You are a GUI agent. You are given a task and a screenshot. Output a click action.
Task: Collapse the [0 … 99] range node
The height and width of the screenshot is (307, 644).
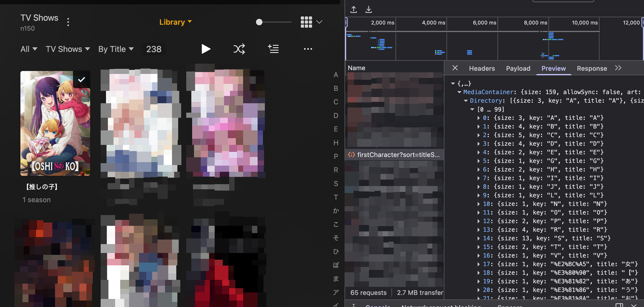click(x=472, y=109)
